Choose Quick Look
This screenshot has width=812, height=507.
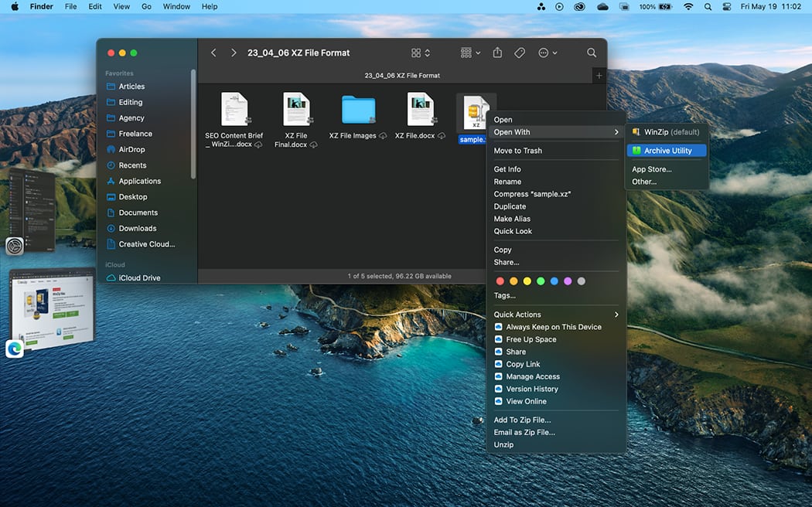(x=556, y=231)
